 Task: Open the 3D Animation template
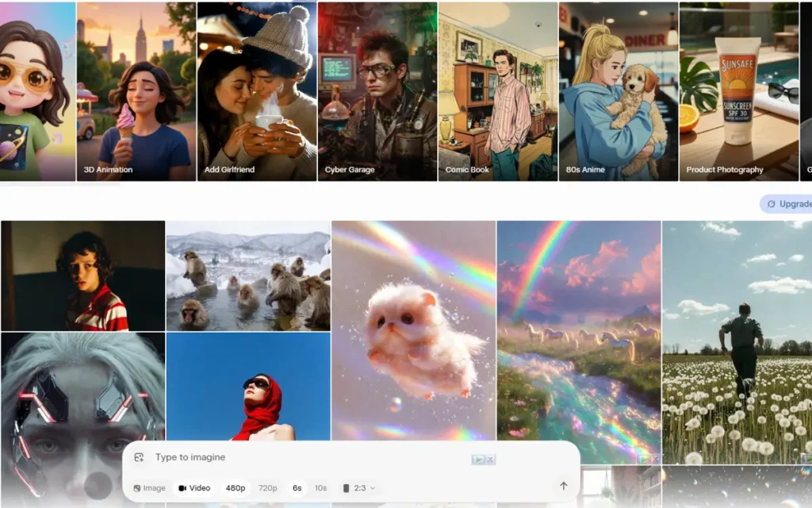click(x=135, y=87)
